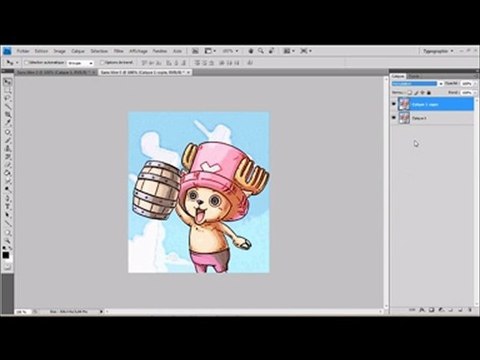Launch Bridge from the application bar
The width and height of the screenshot is (480, 360).
tap(195, 51)
